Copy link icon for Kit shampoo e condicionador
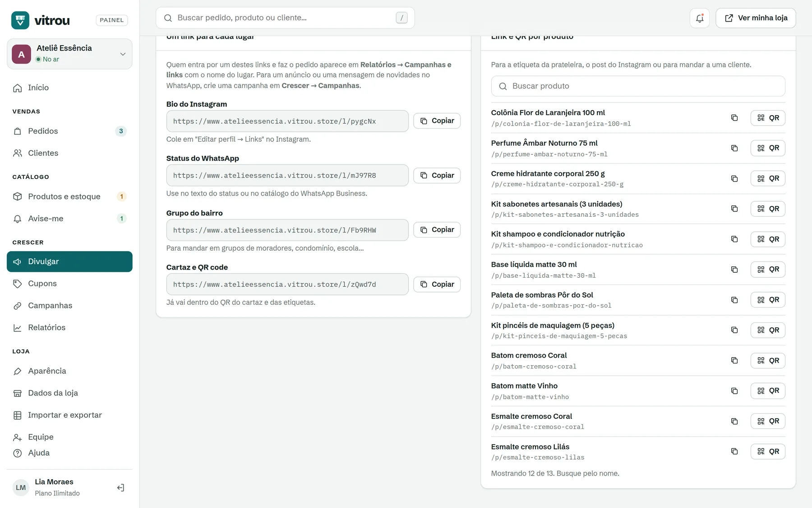The width and height of the screenshot is (812, 508). [734, 239]
